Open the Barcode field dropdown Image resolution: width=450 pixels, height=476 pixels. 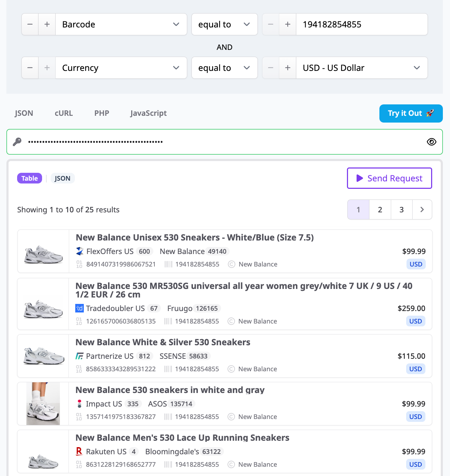pyautogui.click(x=121, y=24)
